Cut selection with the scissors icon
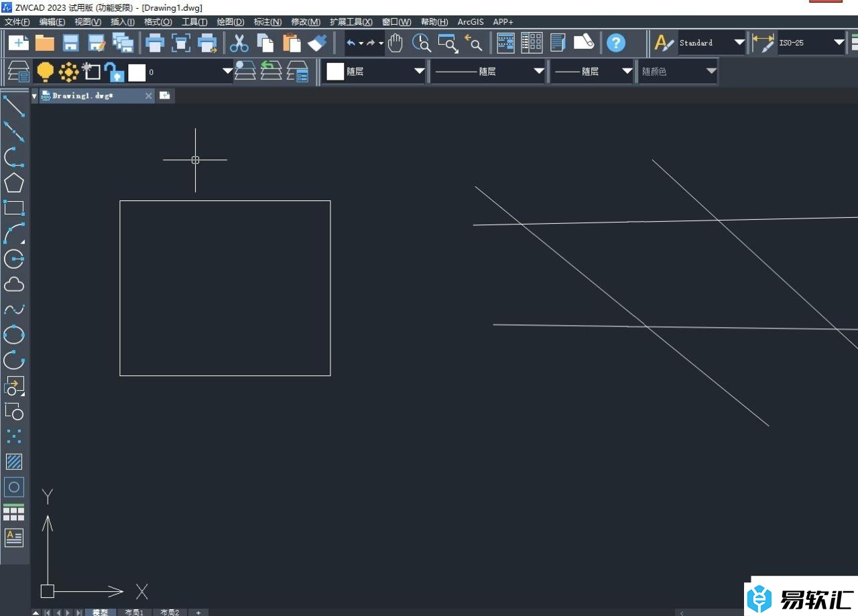Image resolution: width=858 pixels, height=616 pixels. pos(239,43)
